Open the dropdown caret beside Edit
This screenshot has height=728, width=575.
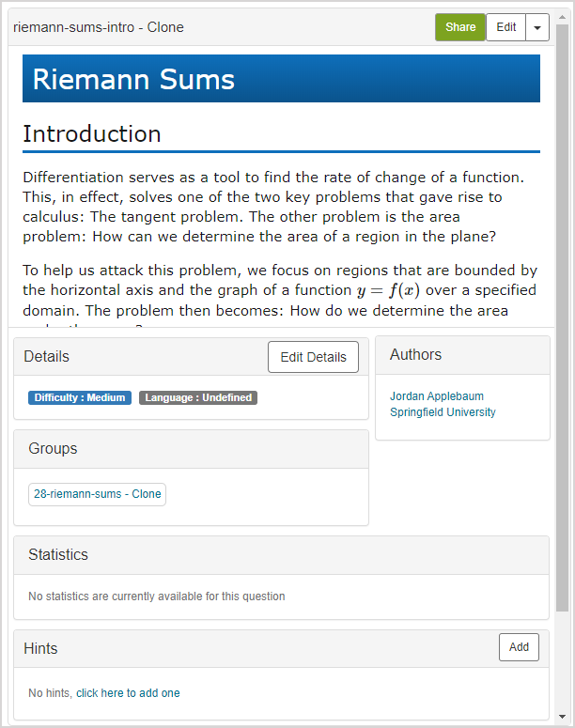(536, 27)
